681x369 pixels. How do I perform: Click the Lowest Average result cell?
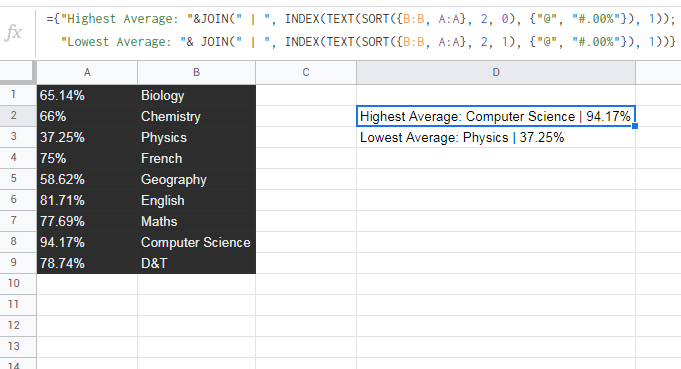pyautogui.click(x=496, y=137)
